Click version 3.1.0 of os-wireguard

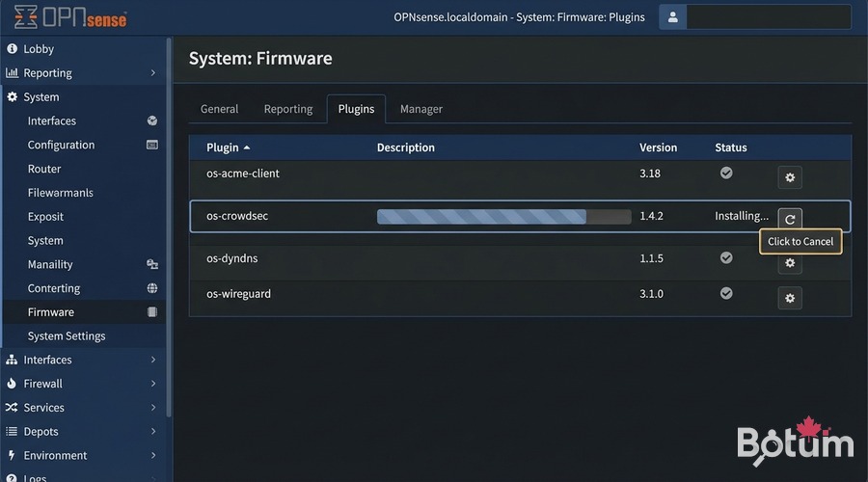(651, 293)
